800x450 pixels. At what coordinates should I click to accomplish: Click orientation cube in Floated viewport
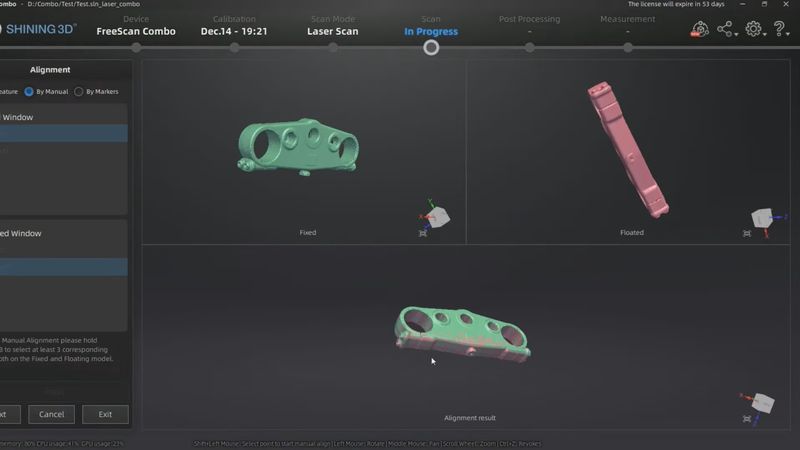[762, 217]
